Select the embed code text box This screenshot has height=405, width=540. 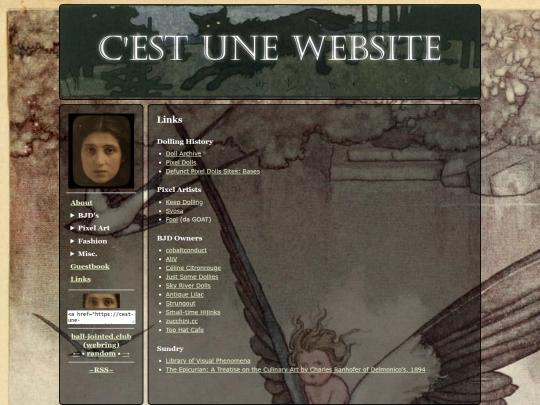coord(101,317)
